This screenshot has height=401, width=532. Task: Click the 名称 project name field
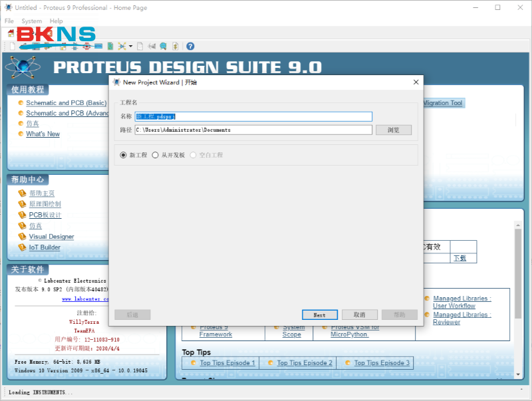253,116
